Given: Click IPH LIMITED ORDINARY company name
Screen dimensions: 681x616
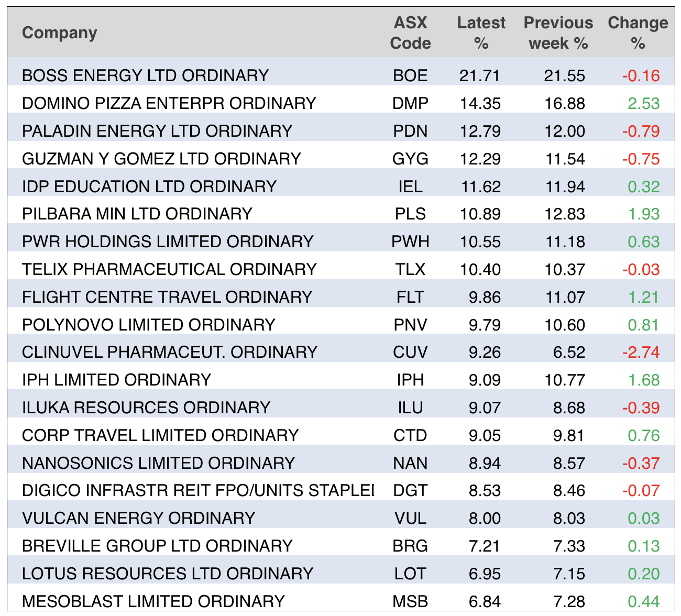Looking at the screenshot, I should (116, 380).
